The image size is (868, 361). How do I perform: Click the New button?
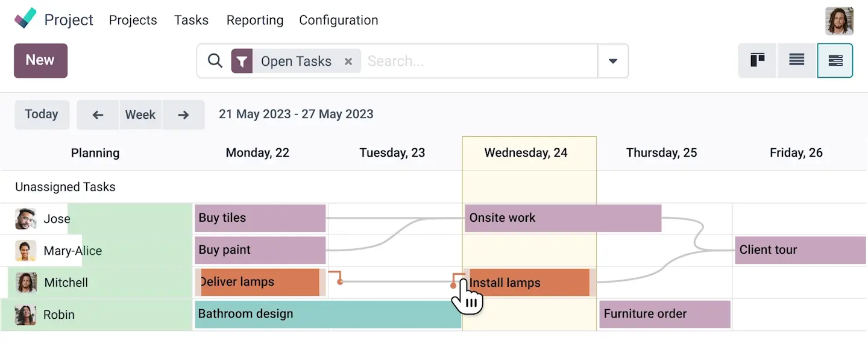[40, 60]
